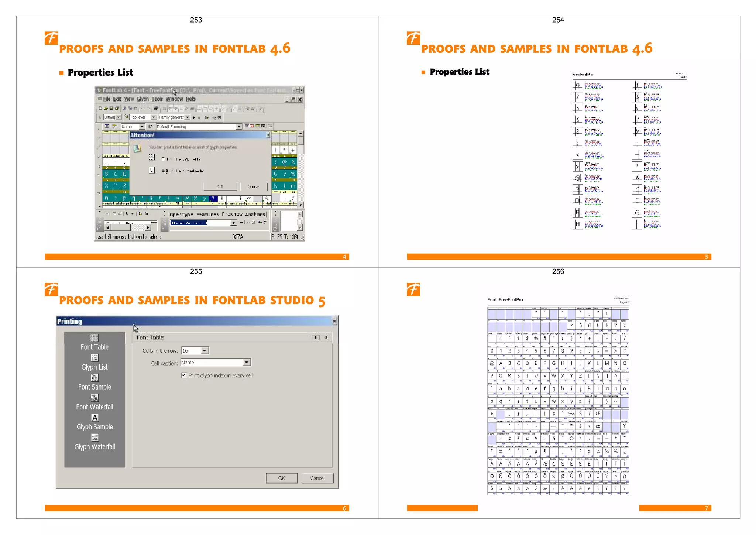This screenshot has width=756, height=535.
Task: Click the Font Table icon in sidebar
Action: (x=94, y=337)
